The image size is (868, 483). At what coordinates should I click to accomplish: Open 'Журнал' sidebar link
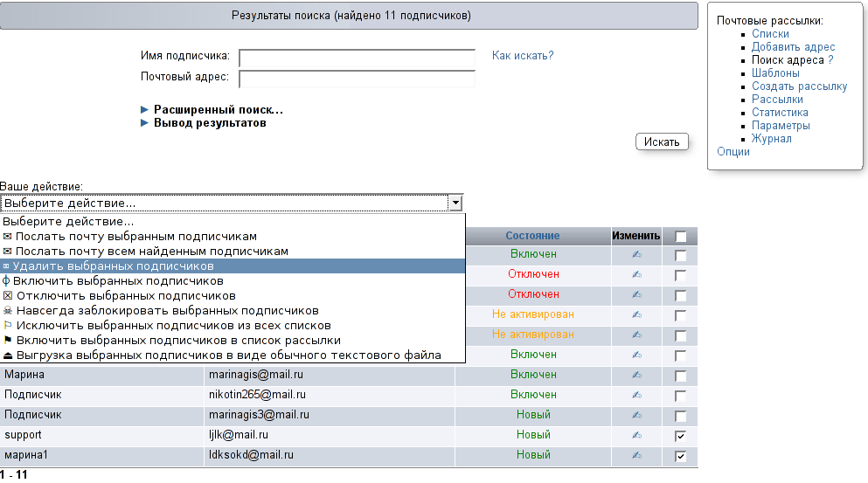pos(771,139)
